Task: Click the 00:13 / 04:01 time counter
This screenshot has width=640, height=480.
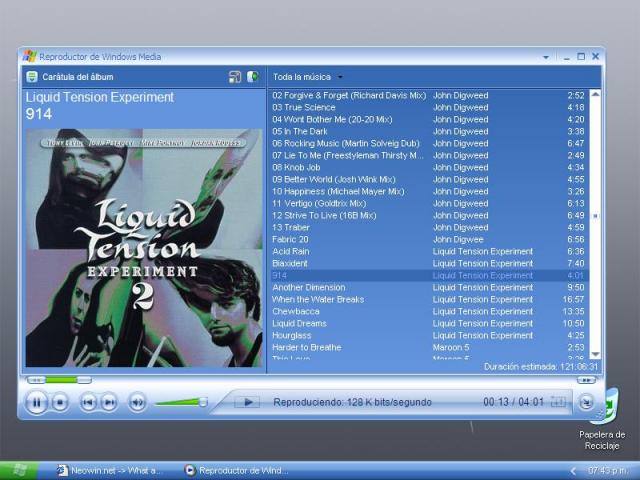Action: [513, 402]
